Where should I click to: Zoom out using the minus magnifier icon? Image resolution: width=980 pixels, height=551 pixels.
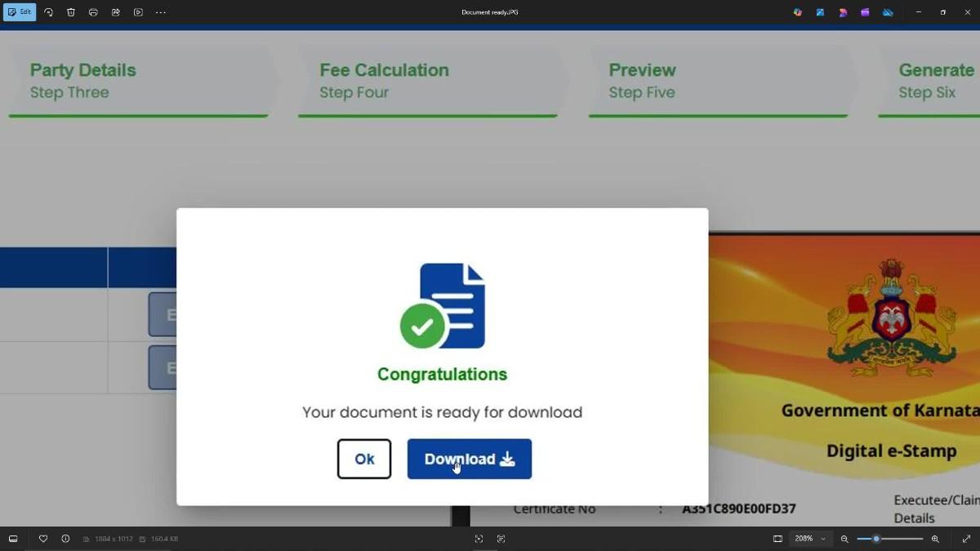[x=844, y=539]
